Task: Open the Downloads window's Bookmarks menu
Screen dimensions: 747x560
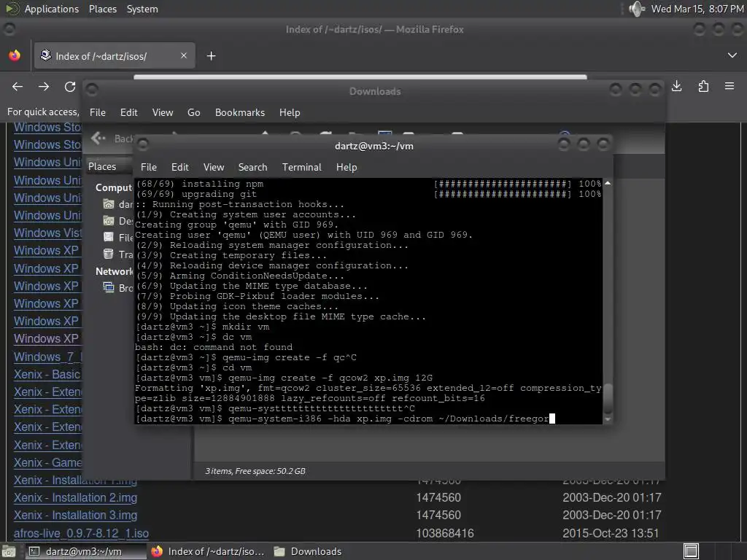Action: click(239, 112)
